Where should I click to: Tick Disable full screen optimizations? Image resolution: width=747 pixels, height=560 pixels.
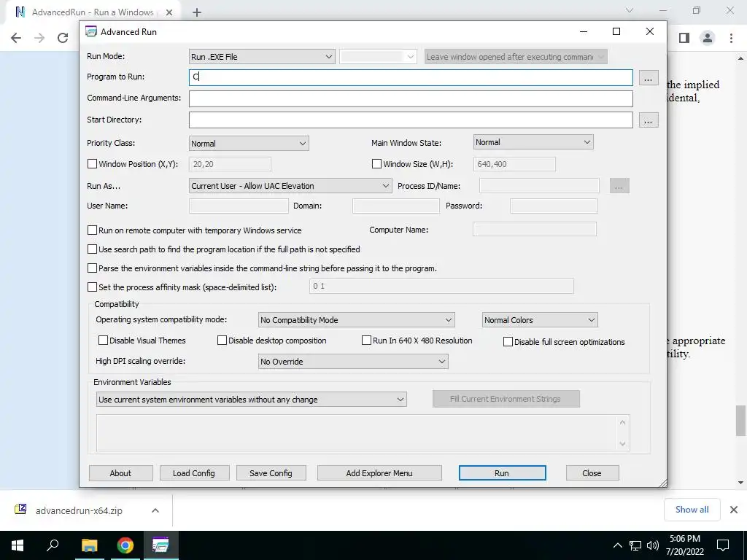coord(508,341)
